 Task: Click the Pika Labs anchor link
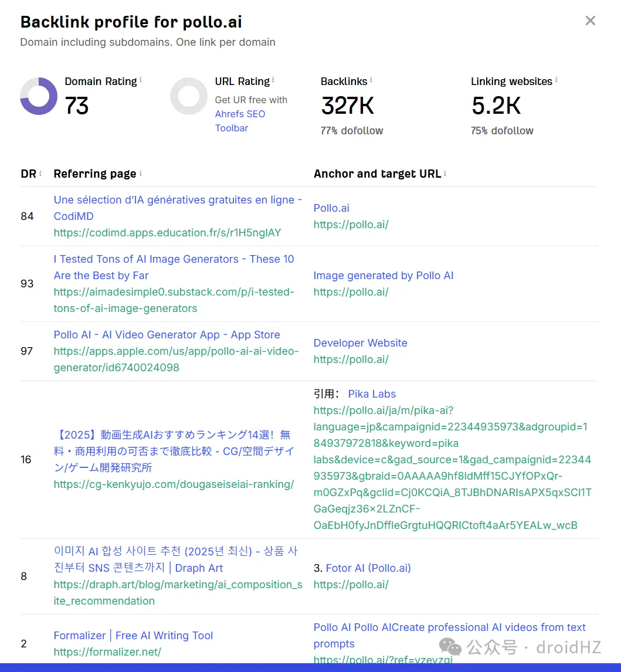pos(372,394)
